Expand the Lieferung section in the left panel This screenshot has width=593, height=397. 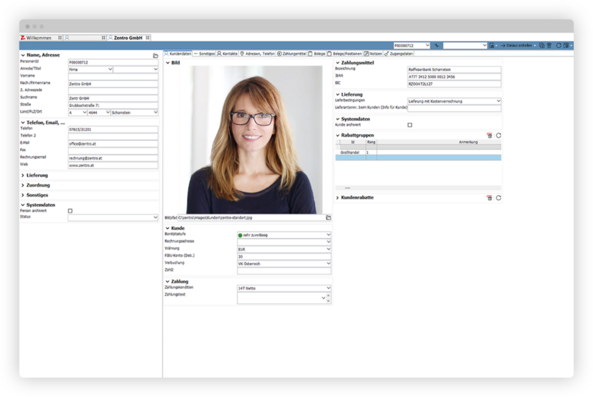[23, 175]
